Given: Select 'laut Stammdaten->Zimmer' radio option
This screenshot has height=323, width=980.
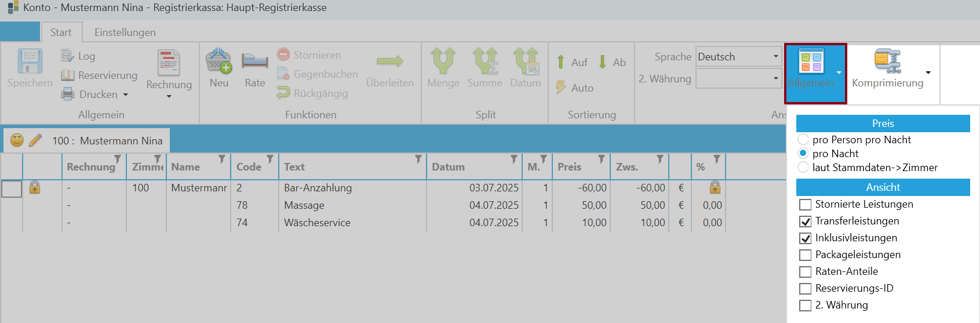Looking at the screenshot, I should [x=803, y=167].
